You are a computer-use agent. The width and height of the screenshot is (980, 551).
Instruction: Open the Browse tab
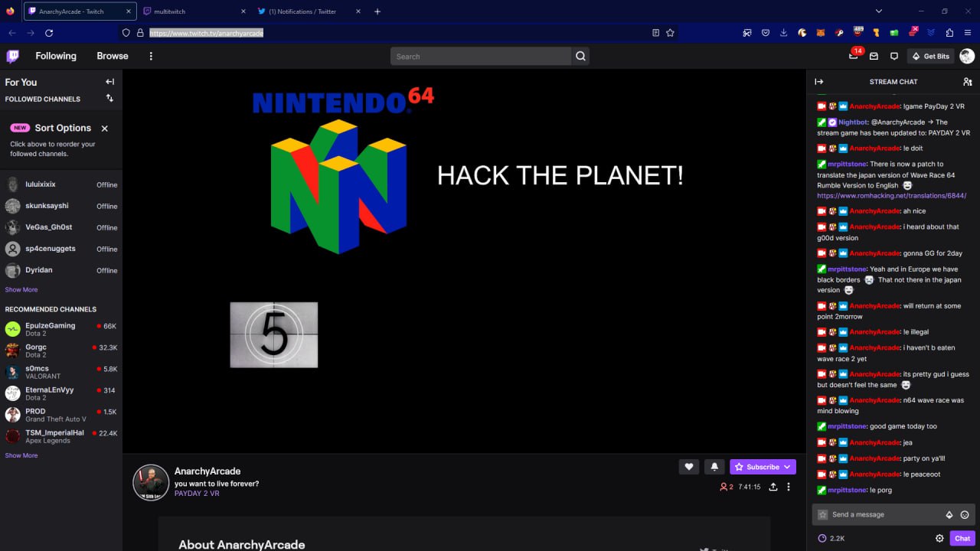click(x=113, y=56)
